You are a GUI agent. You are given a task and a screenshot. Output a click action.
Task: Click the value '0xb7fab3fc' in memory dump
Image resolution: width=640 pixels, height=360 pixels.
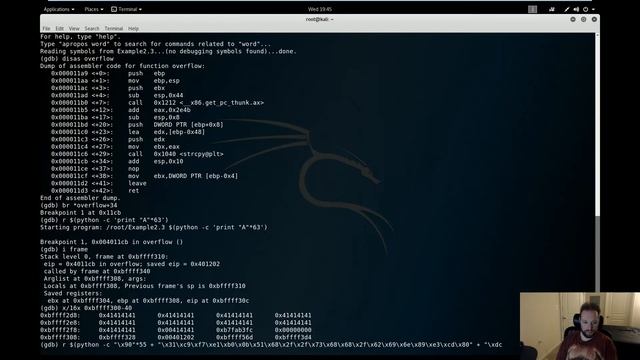(234, 330)
